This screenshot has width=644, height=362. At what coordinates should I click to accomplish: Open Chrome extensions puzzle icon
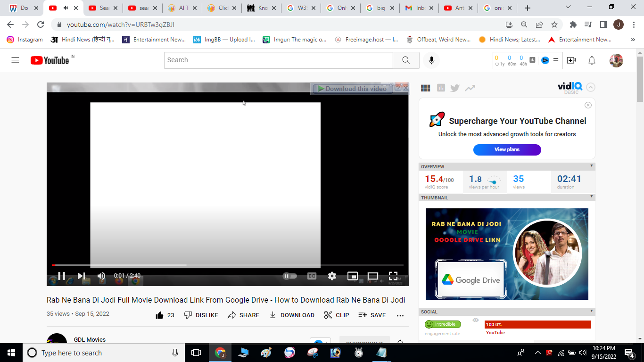click(x=573, y=25)
